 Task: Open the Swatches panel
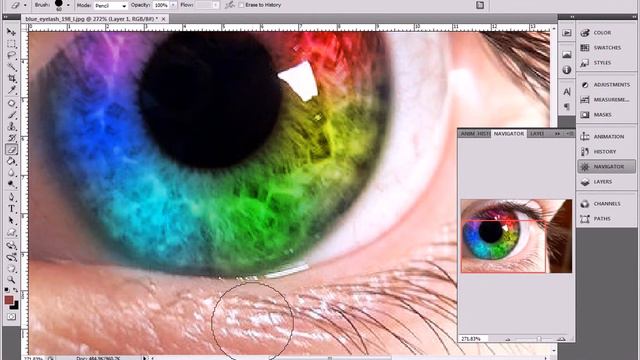pyautogui.click(x=606, y=48)
